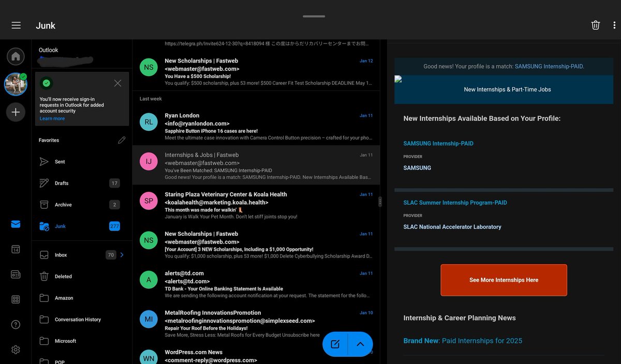Image resolution: width=621 pixels, height=364 pixels.
Task: Tap the top window drag handle bar
Action: coord(314,16)
